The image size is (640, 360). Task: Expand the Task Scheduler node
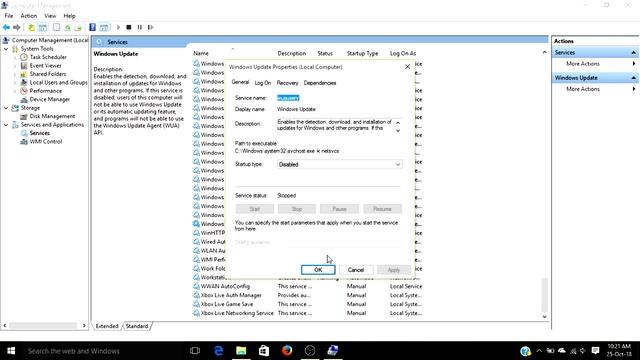coord(15,57)
